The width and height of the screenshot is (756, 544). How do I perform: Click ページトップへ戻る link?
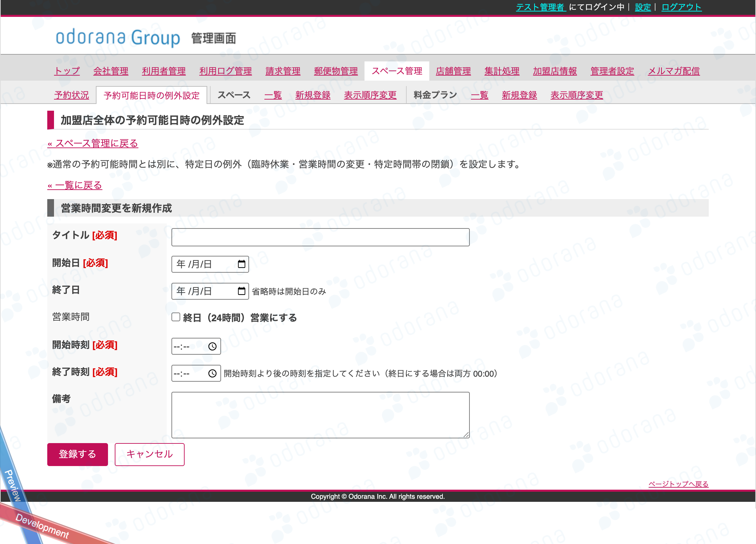coord(678,484)
